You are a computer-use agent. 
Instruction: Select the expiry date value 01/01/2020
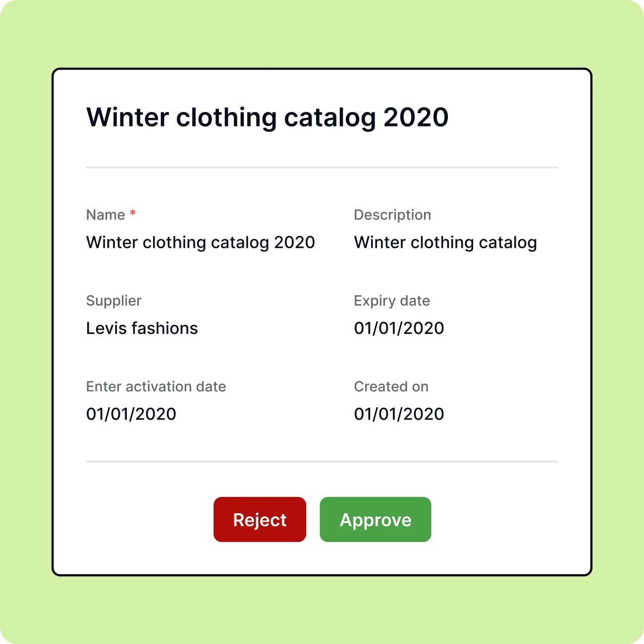click(x=399, y=328)
